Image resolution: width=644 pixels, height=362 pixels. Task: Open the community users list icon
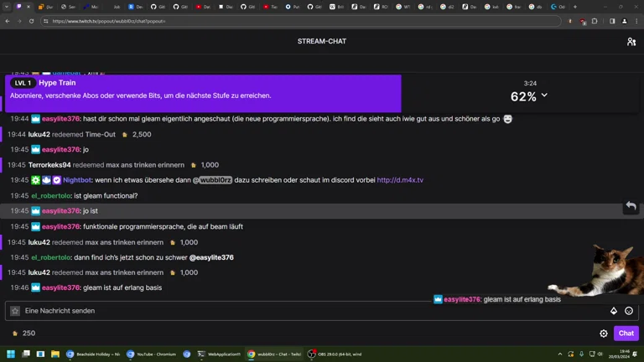(631, 41)
